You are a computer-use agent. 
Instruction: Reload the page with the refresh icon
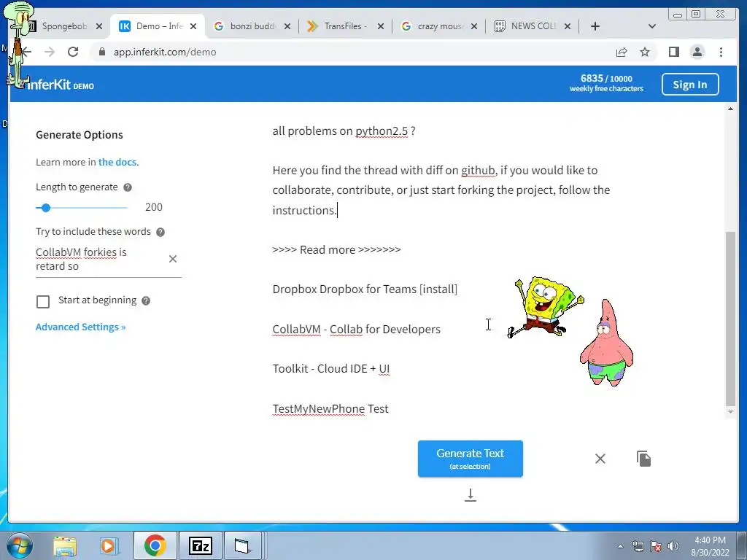point(73,52)
